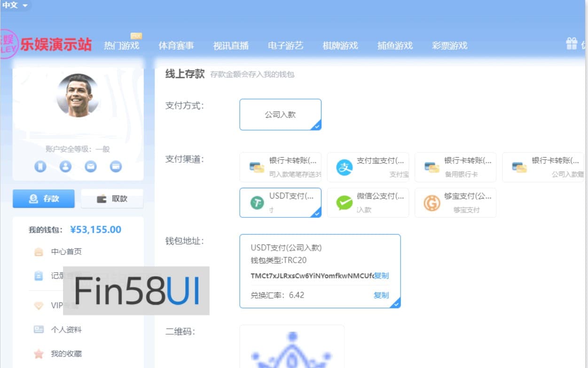Select the USDT支付 payment channel
Screen dimensions: 588x368
[x=280, y=203]
